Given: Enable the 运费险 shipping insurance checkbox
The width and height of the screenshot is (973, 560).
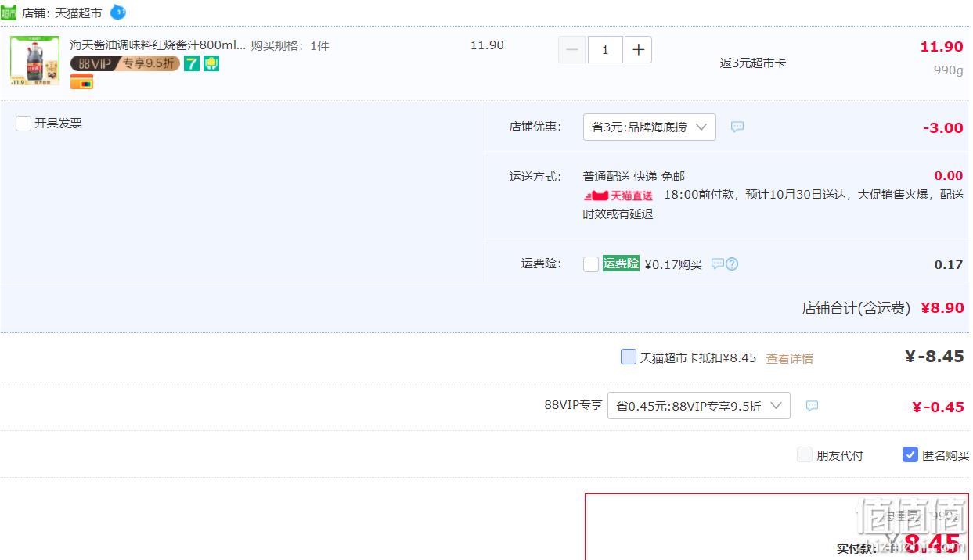Looking at the screenshot, I should (x=591, y=264).
